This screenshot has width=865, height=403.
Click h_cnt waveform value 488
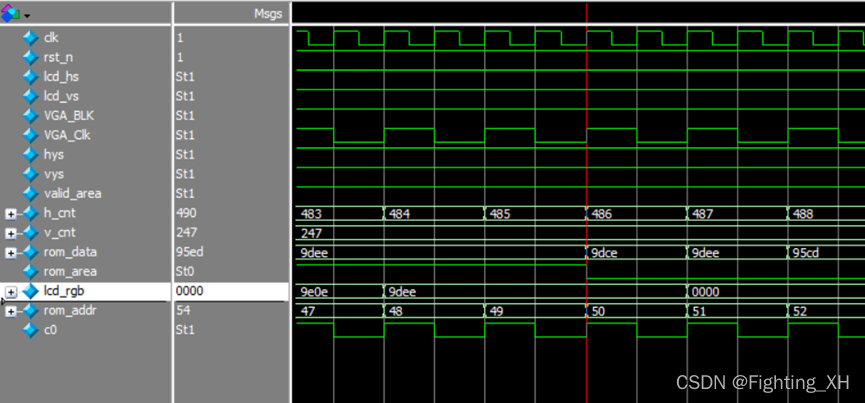pos(803,213)
